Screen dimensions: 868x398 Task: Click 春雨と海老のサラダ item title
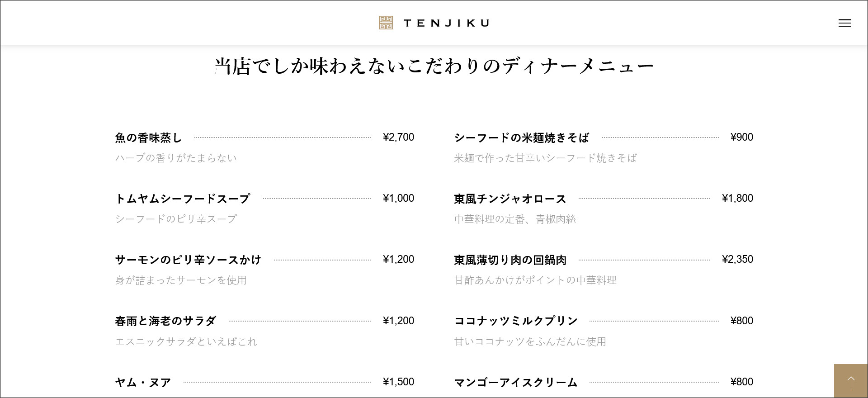(165, 321)
